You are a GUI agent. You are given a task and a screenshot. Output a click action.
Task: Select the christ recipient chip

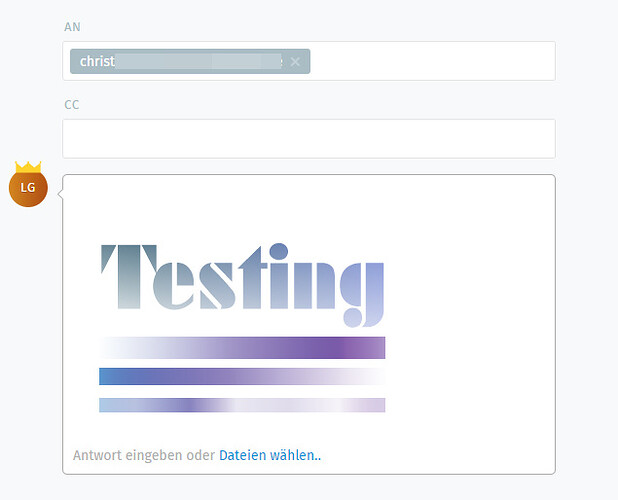[190, 61]
